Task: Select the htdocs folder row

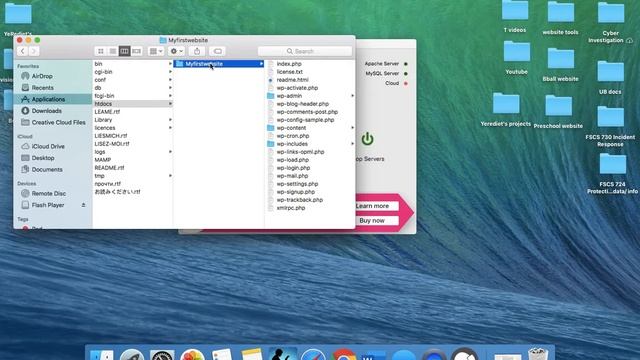Action: point(133,104)
